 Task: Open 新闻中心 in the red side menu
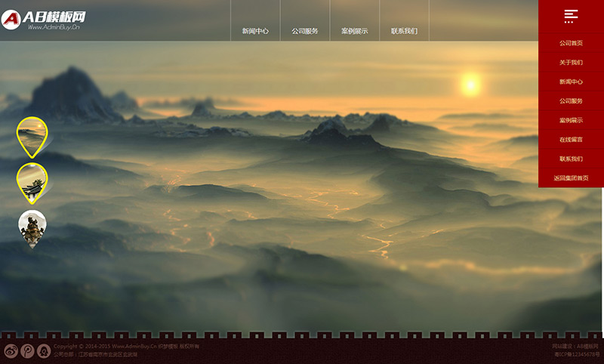point(571,82)
